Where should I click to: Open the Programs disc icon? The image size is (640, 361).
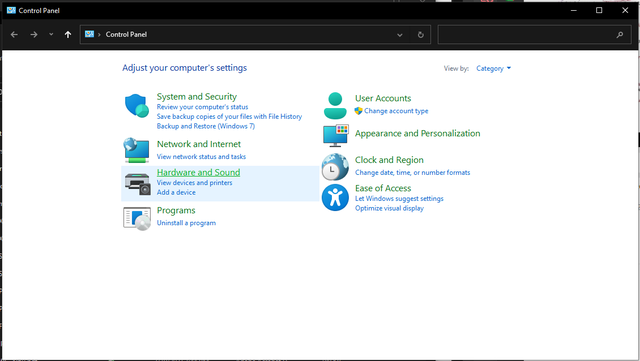point(137,218)
